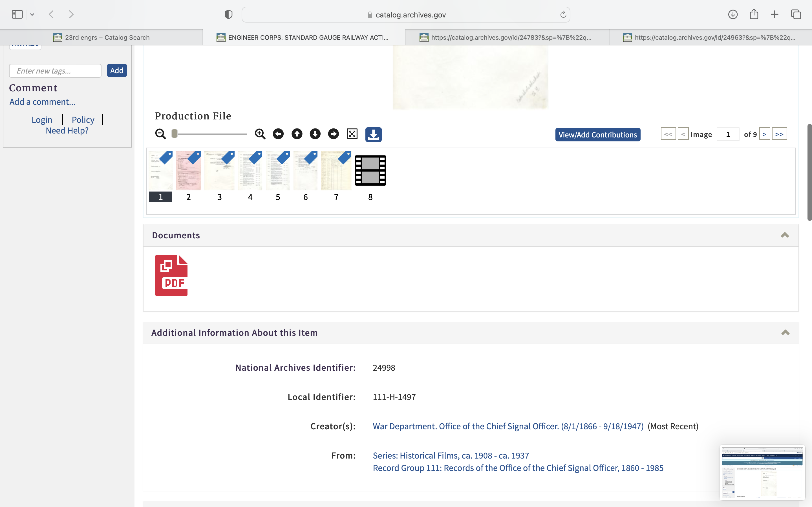Open the red PDF document icon

(x=171, y=275)
